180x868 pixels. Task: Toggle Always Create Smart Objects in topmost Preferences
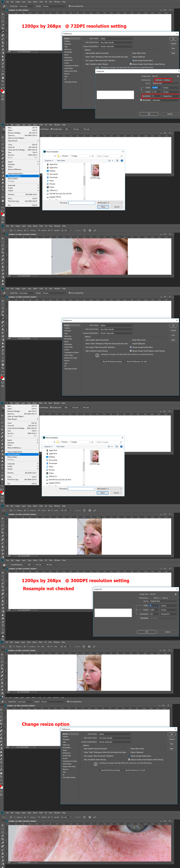tap(131, 64)
